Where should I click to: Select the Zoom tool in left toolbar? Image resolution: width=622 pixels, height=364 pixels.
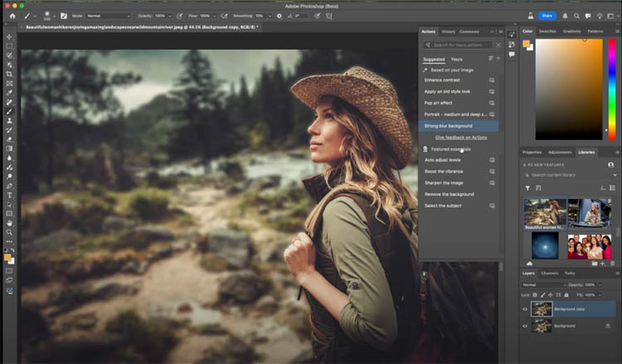9,232
